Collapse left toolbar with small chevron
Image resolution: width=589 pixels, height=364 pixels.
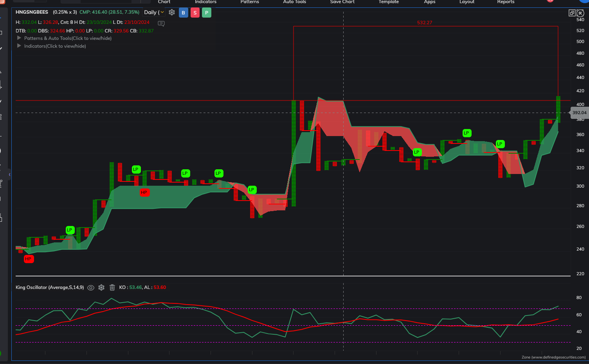click(9, 174)
